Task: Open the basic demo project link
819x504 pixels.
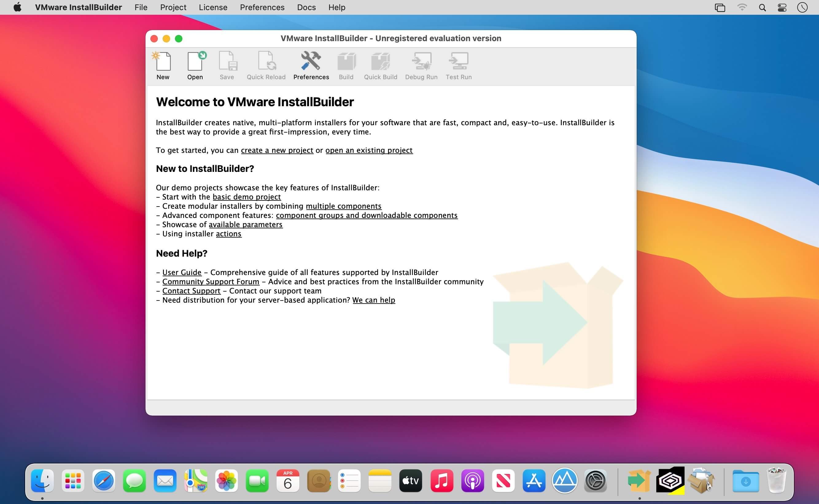Action: (x=247, y=196)
